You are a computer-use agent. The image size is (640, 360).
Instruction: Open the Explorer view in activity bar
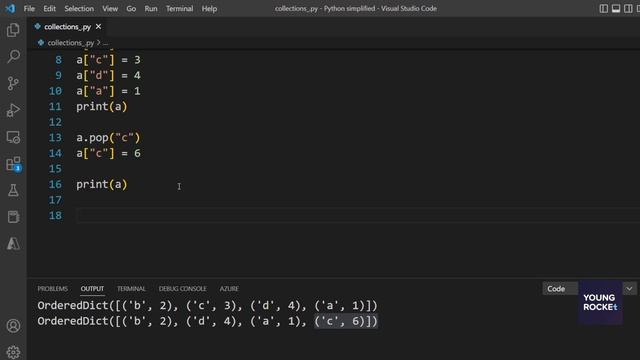[13, 30]
